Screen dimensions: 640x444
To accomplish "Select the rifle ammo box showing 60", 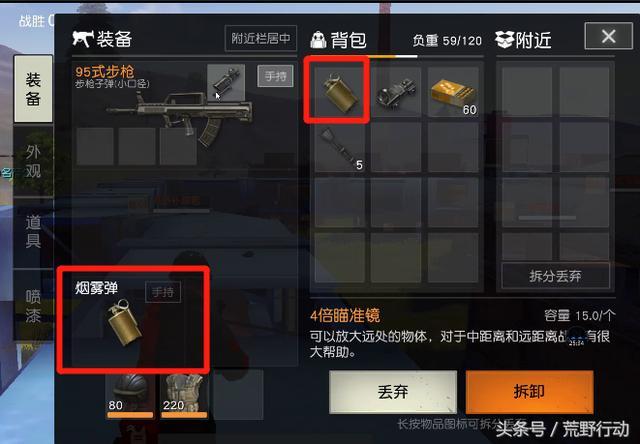I will coord(453,92).
